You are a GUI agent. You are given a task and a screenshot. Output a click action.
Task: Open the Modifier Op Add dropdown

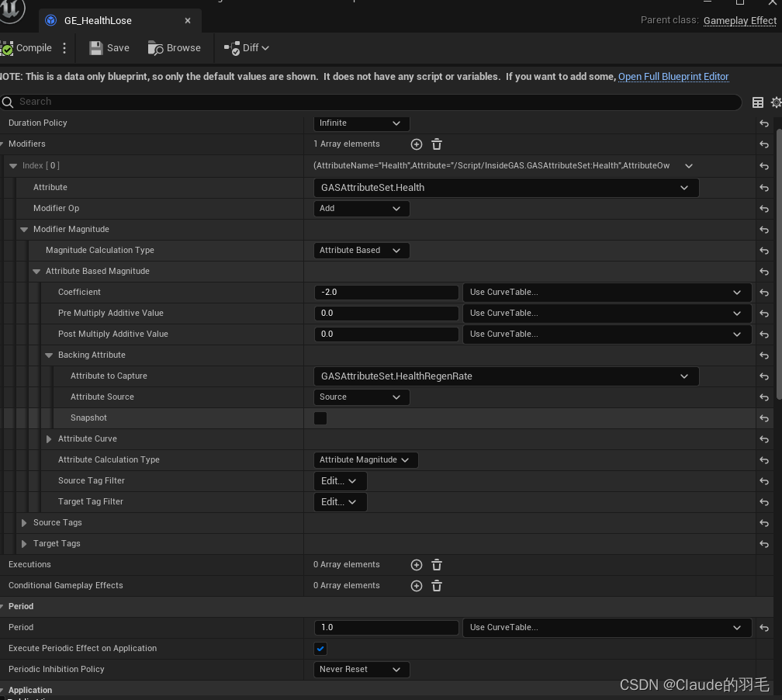pyautogui.click(x=362, y=209)
